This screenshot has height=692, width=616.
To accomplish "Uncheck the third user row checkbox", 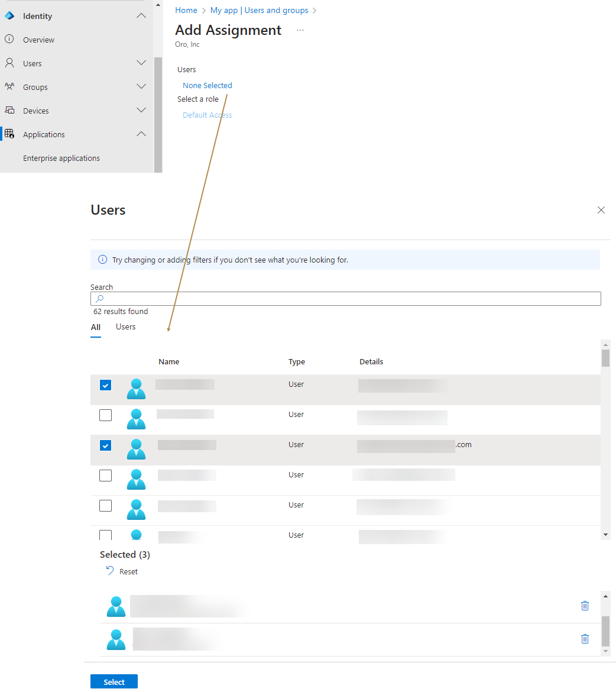I will point(105,445).
